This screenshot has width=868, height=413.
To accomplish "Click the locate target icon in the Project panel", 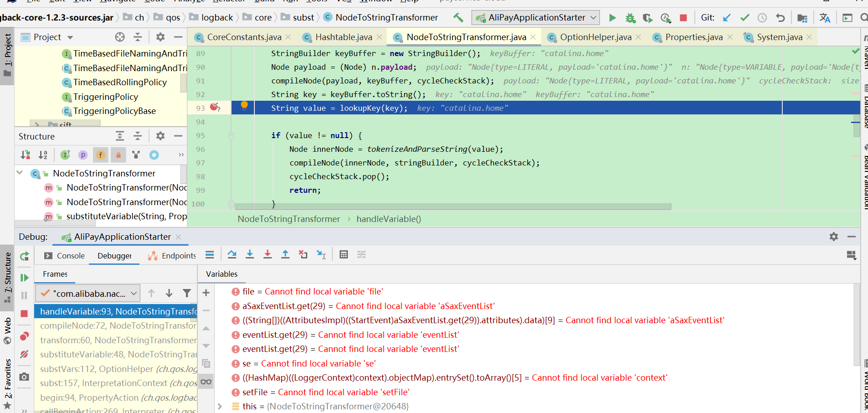I will pos(119,37).
